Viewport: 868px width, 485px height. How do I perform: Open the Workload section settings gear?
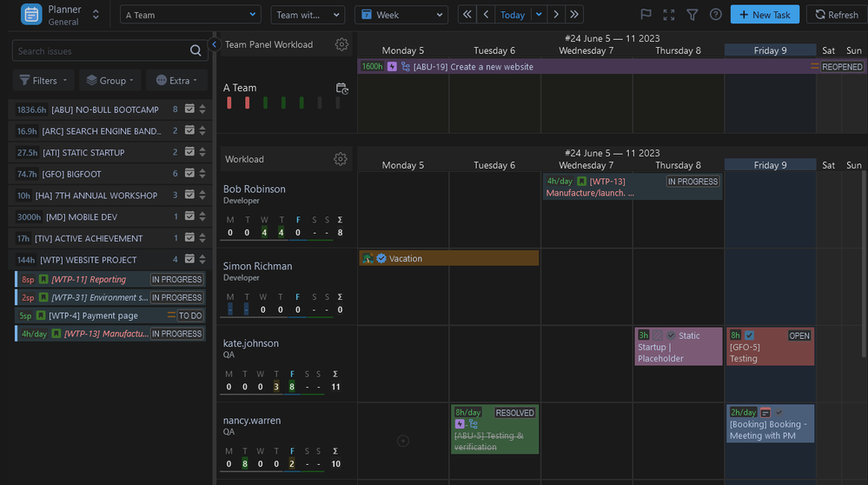coord(341,159)
